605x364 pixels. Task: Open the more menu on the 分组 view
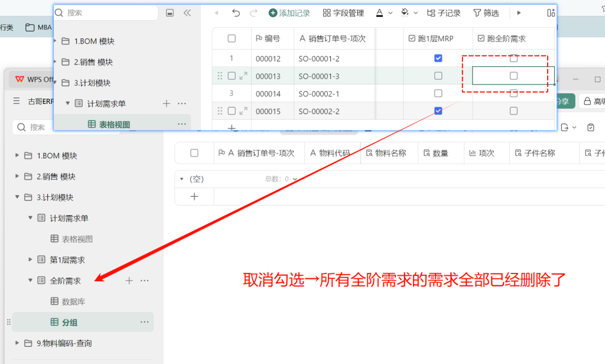(145, 322)
